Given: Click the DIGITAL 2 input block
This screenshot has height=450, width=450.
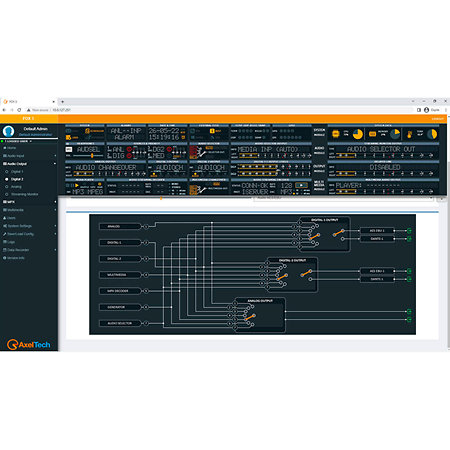Looking at the screenshot, I should click(x=120, y=259).
